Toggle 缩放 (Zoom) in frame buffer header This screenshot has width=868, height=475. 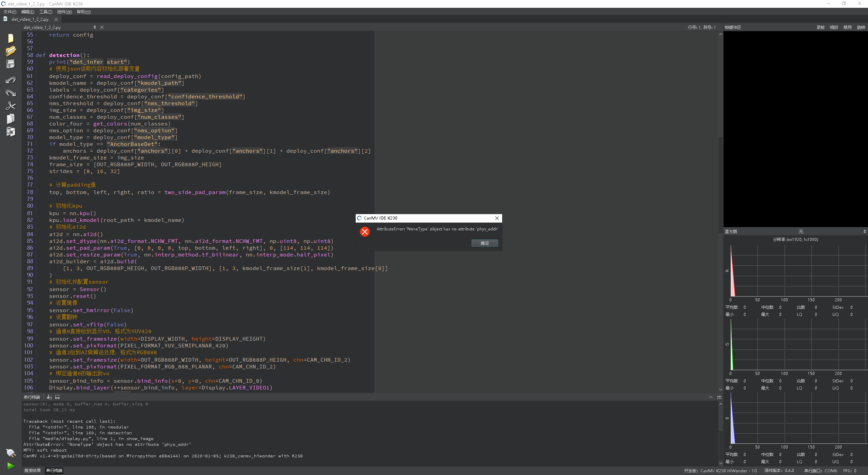click(x=834, y=27)
